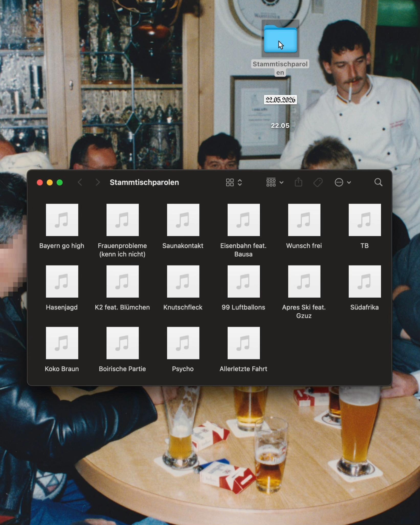This screenshot has width=420, height=525.
Task: Select the K2 feat. Blümchen file icon
Action: (x=123, y=281)
